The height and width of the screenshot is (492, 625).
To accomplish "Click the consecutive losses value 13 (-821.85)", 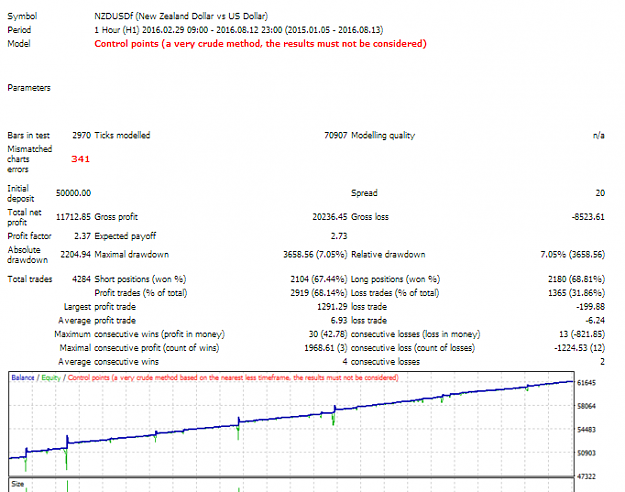I will (582, 334).
